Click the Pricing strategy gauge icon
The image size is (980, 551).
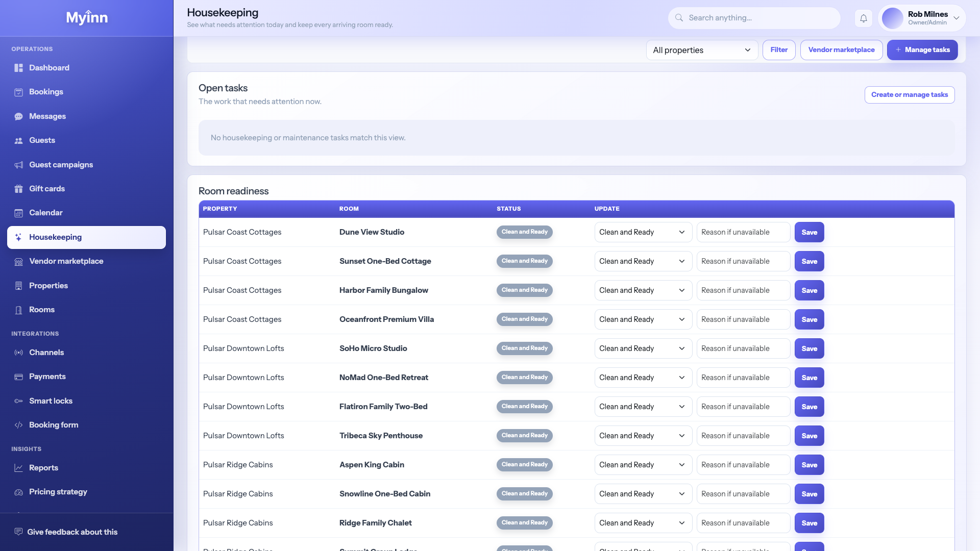(x=19, y=492)
